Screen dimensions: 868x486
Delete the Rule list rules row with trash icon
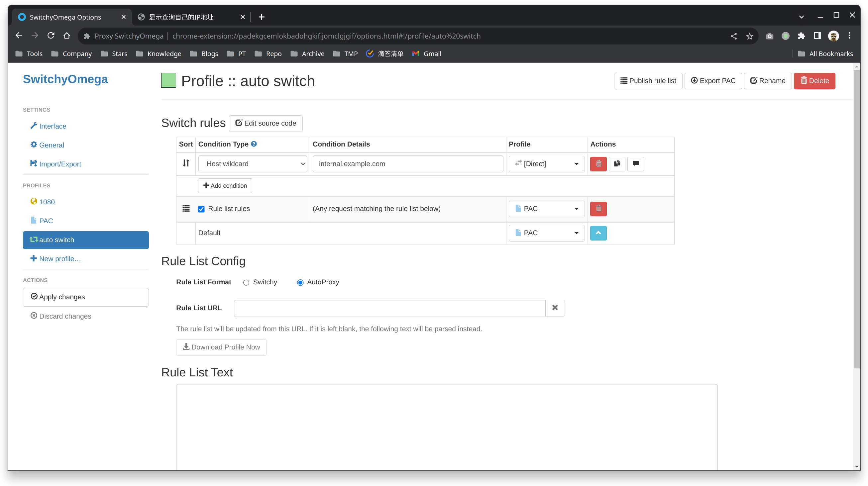point(598,209)
